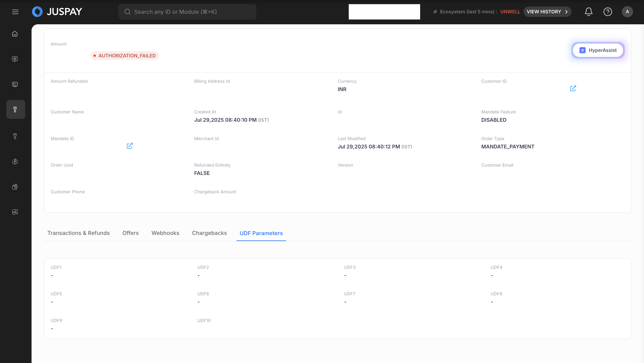Focus the Search any ID field
This screenshot has width=644, height=363.
187,12
